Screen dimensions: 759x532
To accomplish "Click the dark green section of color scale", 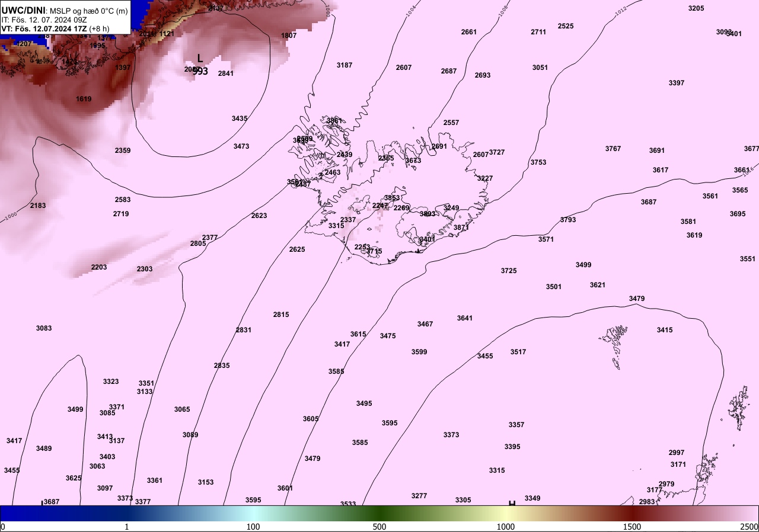I will coord(379,513).
